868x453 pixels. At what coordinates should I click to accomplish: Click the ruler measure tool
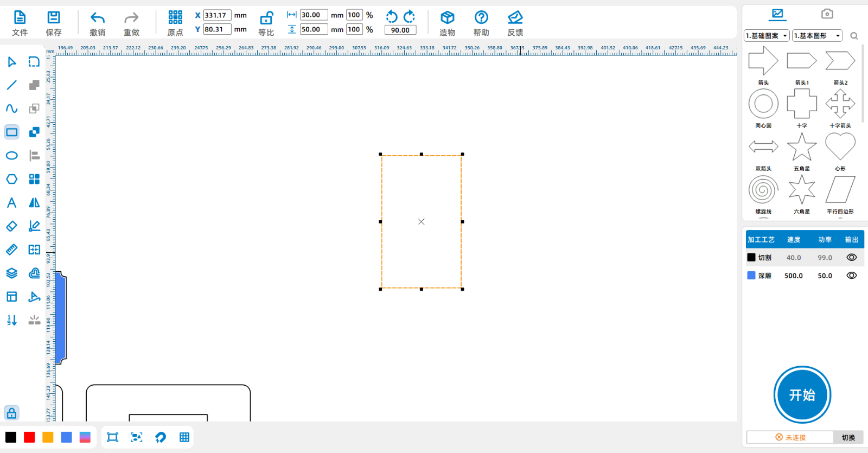(11, 250)
